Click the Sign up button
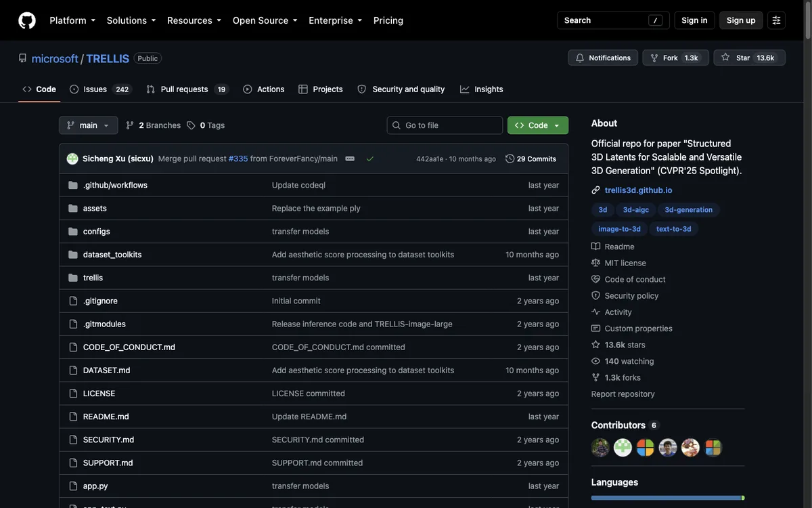 click(x=741, y=20)
